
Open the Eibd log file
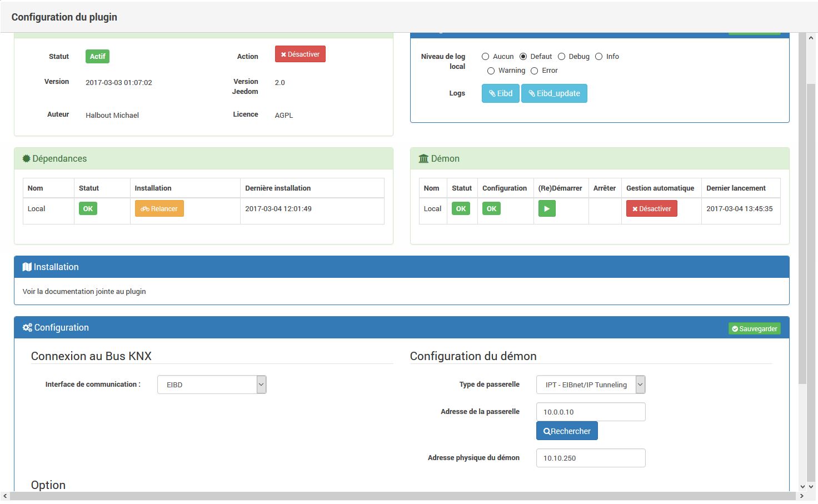coord(500,93)
